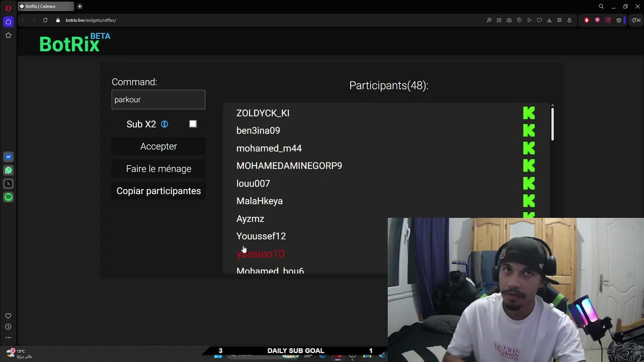Open the profile account icon
This screenshot has width=644, height=362.
(x=570, y=20)
